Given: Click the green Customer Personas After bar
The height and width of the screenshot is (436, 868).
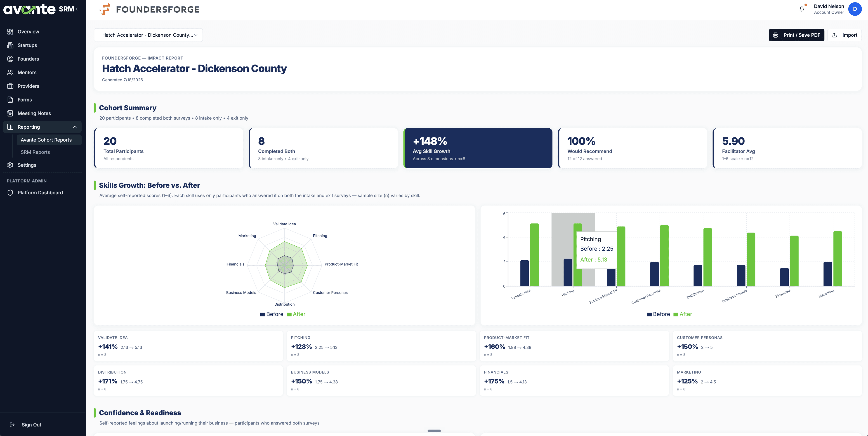Looking at the screenshot, I should click(665, 256).
